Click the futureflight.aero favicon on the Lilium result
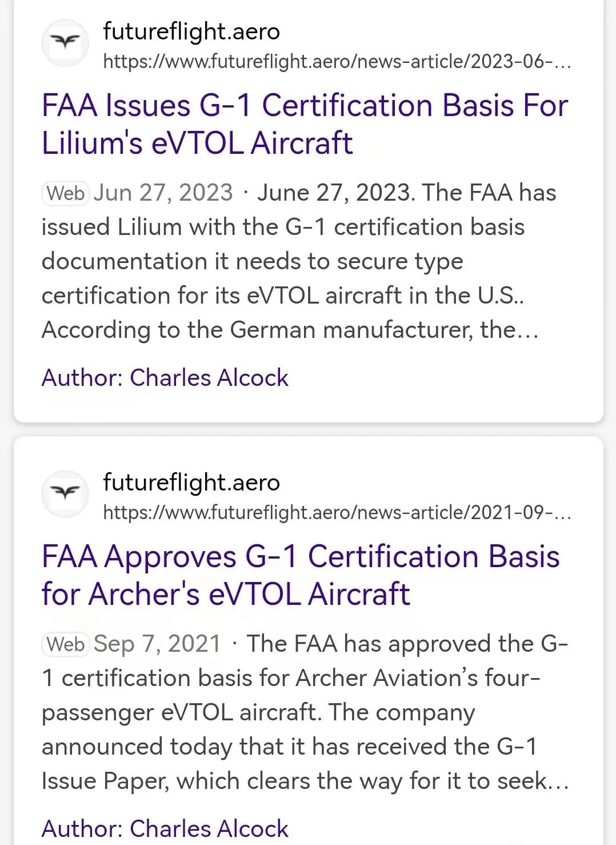 click(x=65, y=43)
